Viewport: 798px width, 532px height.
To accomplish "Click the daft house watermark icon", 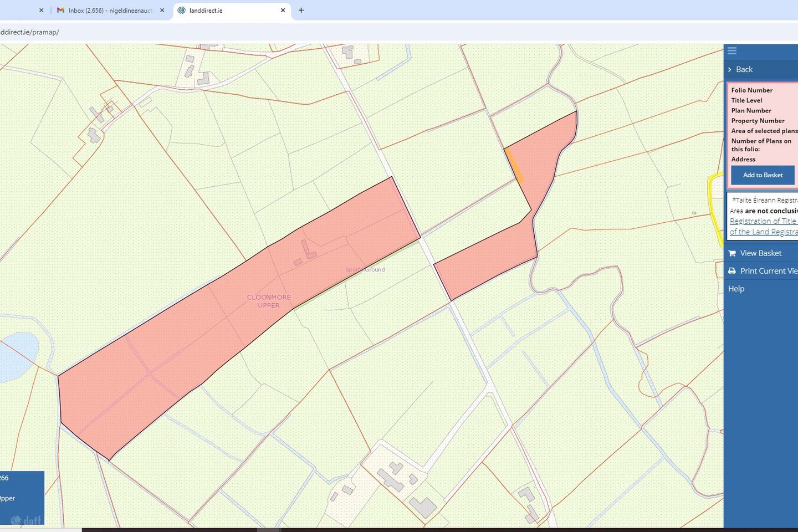I will 17,520.
